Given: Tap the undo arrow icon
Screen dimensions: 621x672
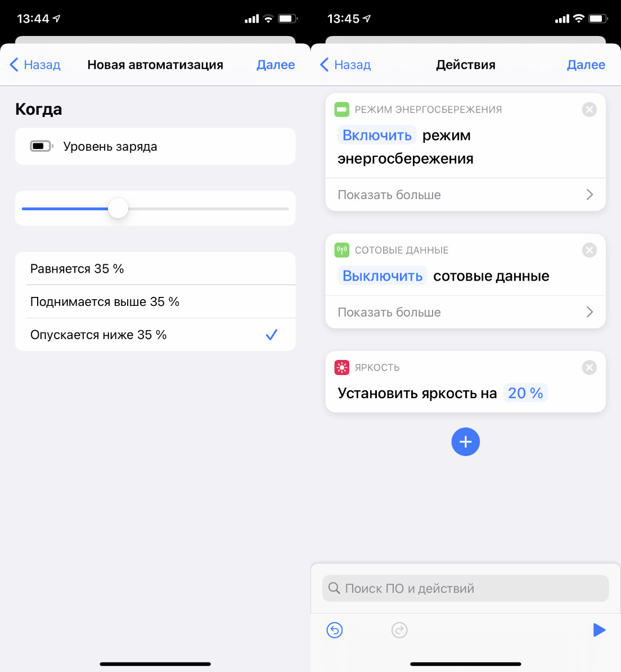Looking at the screenshot, I should [334, 630].
